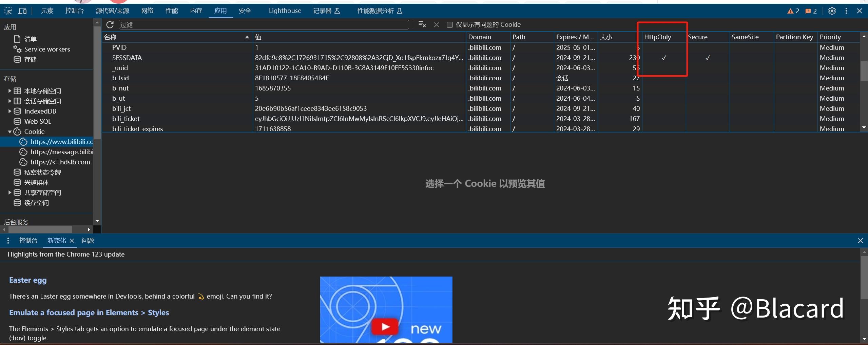Click cookie table vertical scrollbar thumb
The image size is (868, 345).
click(864, 71)
